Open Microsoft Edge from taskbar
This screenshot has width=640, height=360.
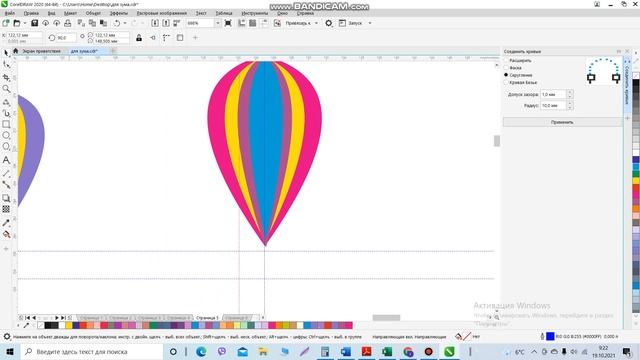201,351
